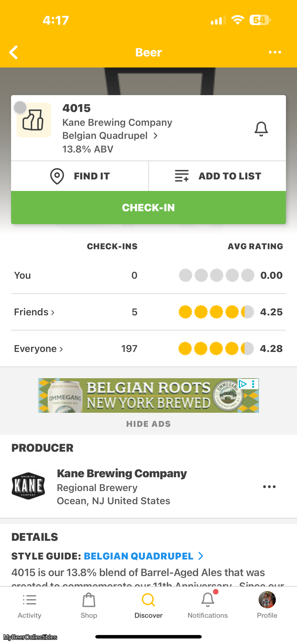Open the AdChoices icon on banner
This screenshot has width=297, height=644.
(x=242, y=384)
